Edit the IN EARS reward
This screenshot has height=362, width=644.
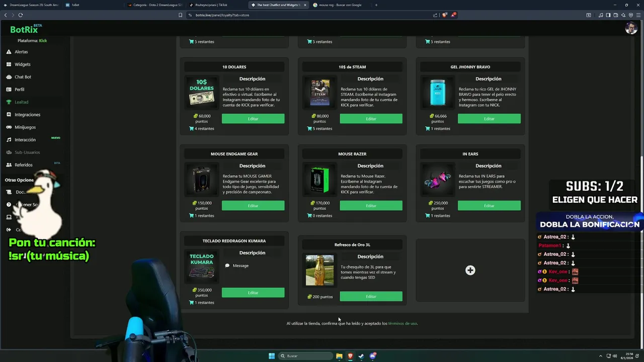pos(489,206)
